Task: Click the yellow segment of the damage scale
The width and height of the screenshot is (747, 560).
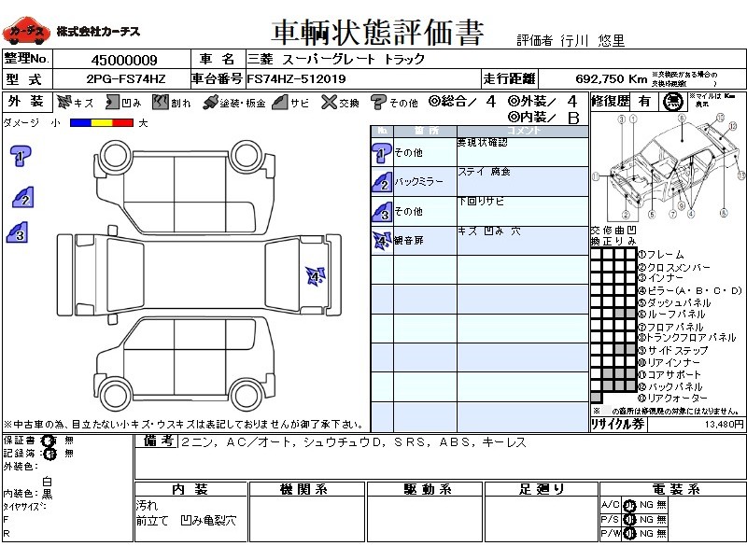Action: [102, 123]
